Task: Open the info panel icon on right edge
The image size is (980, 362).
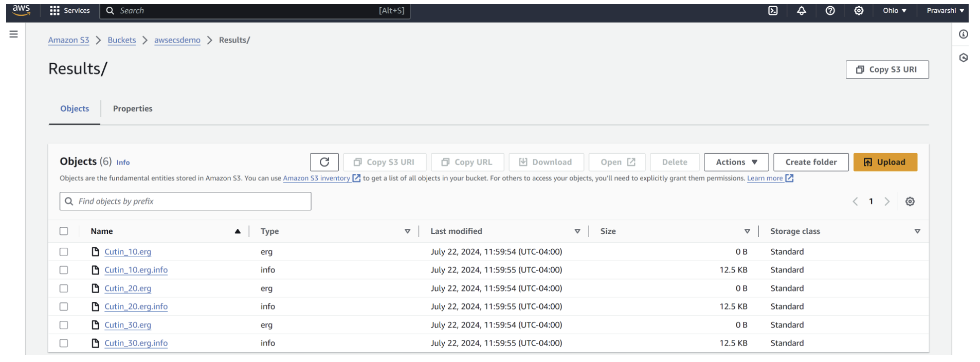Action: click(x=964, y=34)
